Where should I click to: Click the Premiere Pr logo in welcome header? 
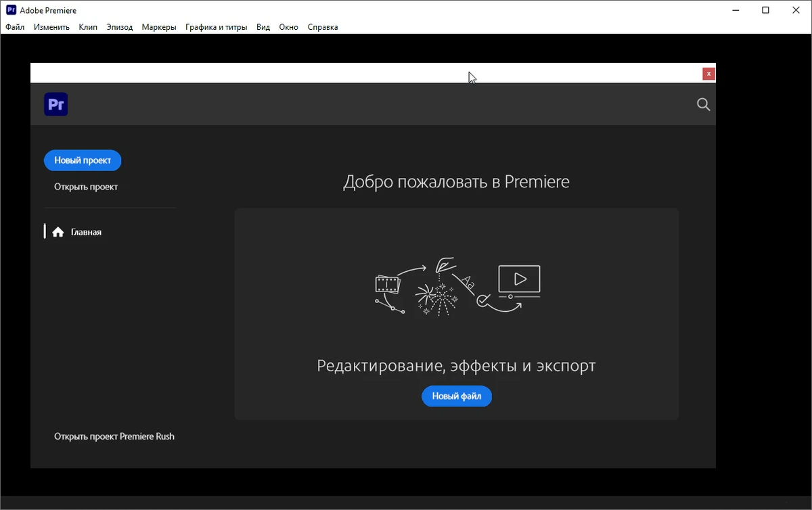coord(55,104)
